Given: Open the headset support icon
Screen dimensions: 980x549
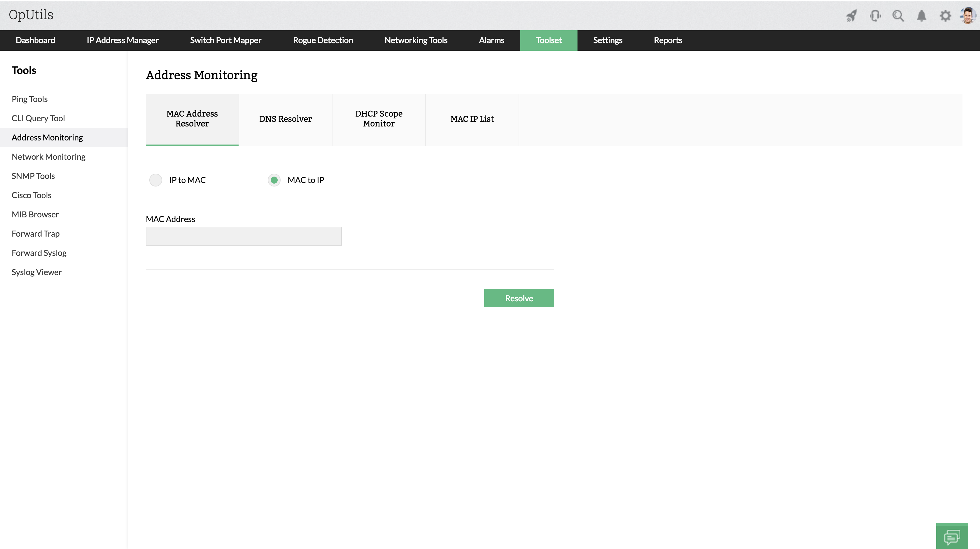Looking at the screenshot, I should (x=875, y=15).
